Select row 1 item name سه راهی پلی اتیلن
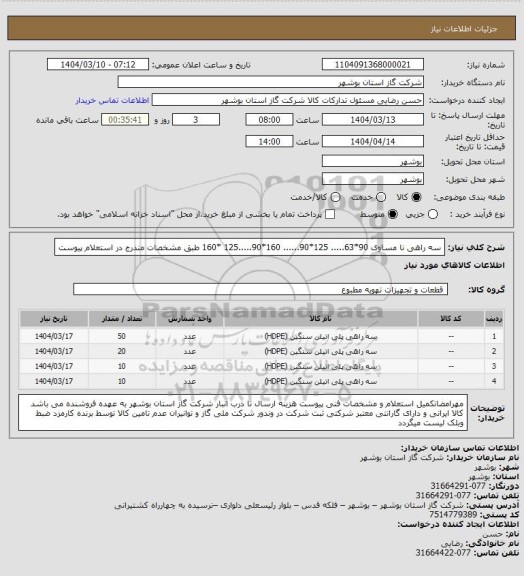 pos(320,336)
